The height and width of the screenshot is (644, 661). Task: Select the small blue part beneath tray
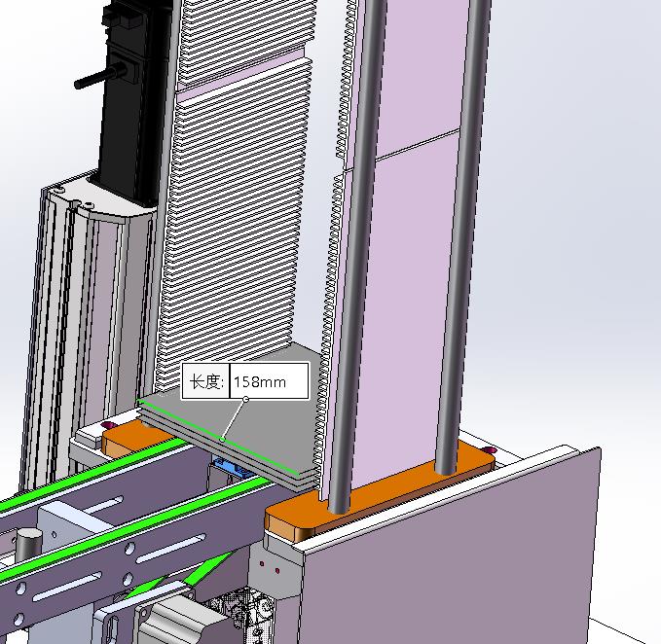[232, 468]
